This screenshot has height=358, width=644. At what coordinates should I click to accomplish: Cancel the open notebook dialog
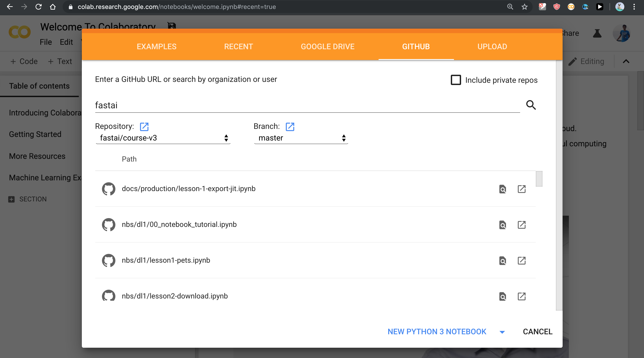coord(538,331)
